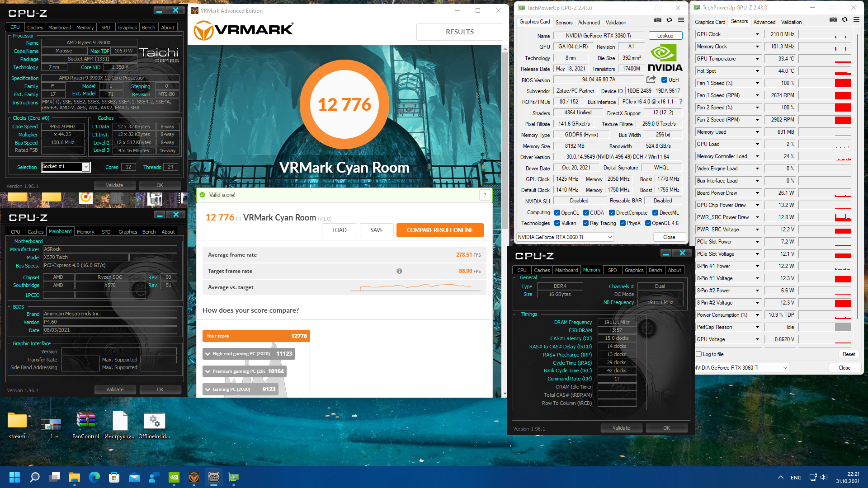Click Validate in Memory CPU-Z window
Screen dimensions: 868x488
[621, 428]
